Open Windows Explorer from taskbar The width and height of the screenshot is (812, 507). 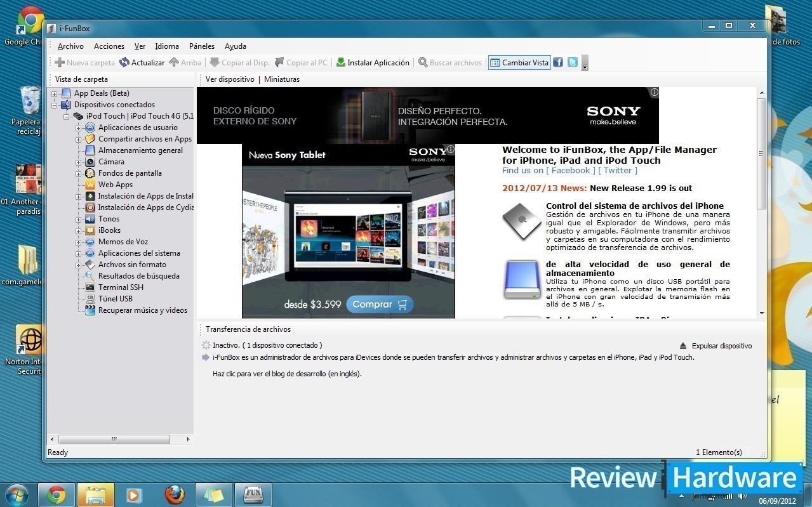pos(96,495)
